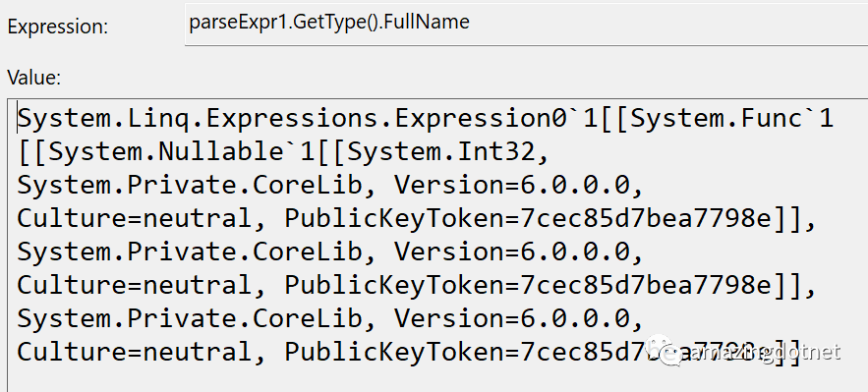Screen dimensions: 868x392
Task: Click the amazingdotnet watermark text
Action: click(766, 352)
